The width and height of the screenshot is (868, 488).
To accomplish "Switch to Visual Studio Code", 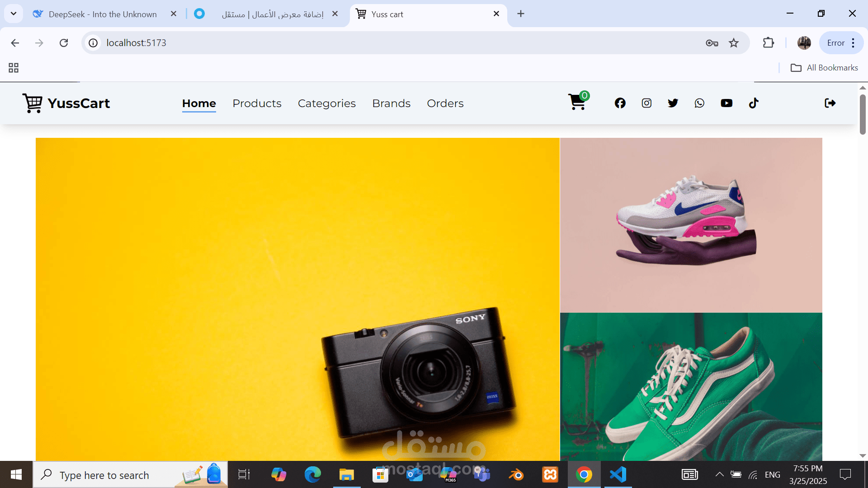I will point(618,474).
